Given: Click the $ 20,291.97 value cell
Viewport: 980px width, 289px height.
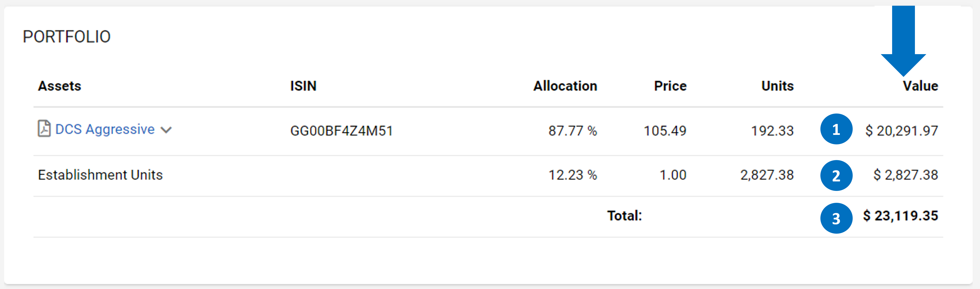Looking at the screenshot, I should pos(902,131).
